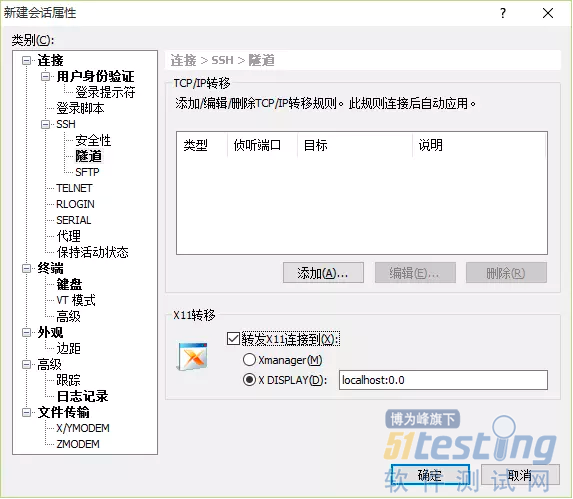Viewport: 573px width, 499px height.
Task: Select 终端 category
Action: [x=50, y=268]
